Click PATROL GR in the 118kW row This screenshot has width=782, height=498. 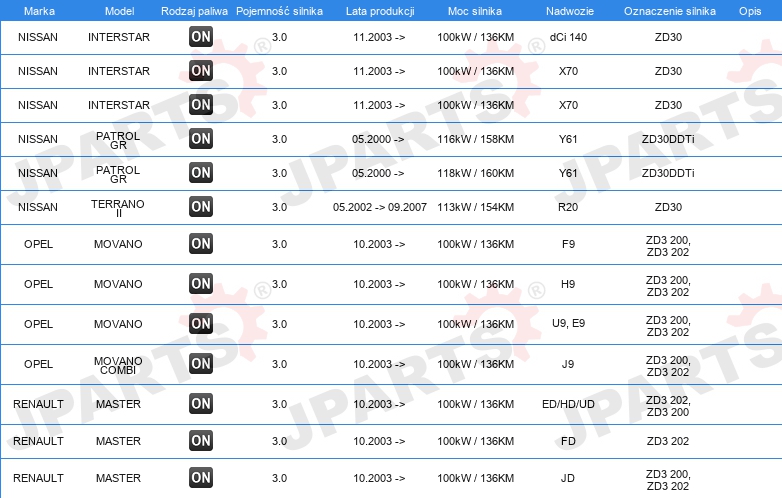click(118, 174)
